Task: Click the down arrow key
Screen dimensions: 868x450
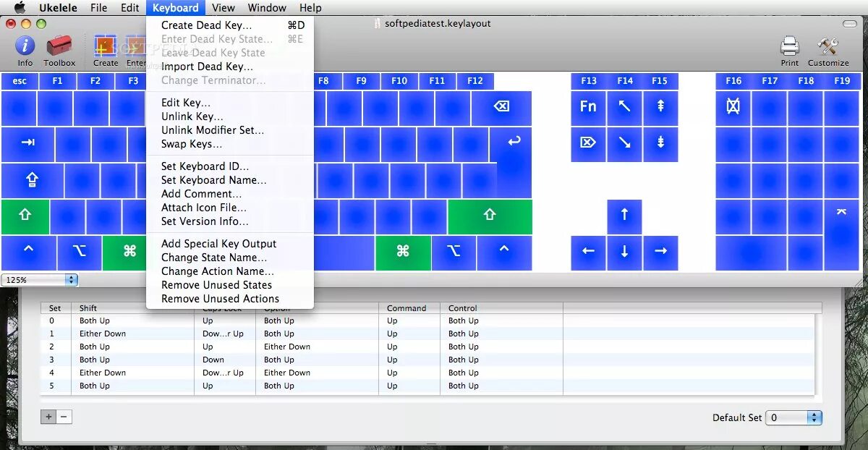Action: [624, 252]
